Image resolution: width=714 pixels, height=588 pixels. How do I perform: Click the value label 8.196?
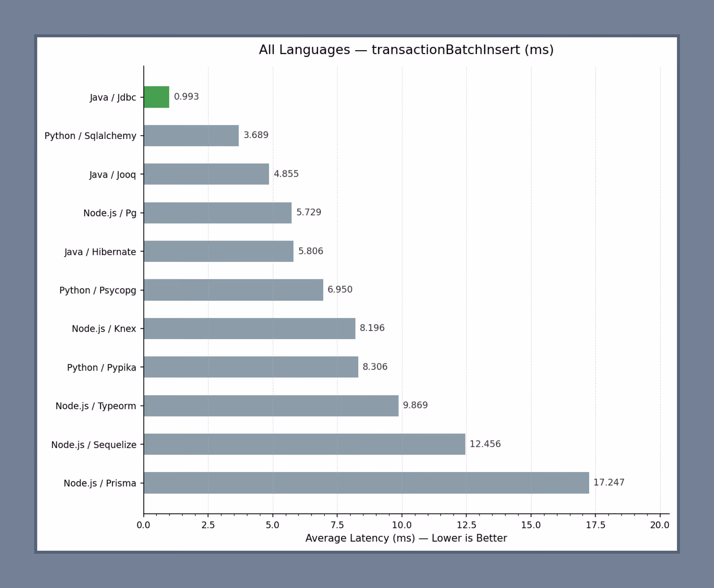point(372,328)
